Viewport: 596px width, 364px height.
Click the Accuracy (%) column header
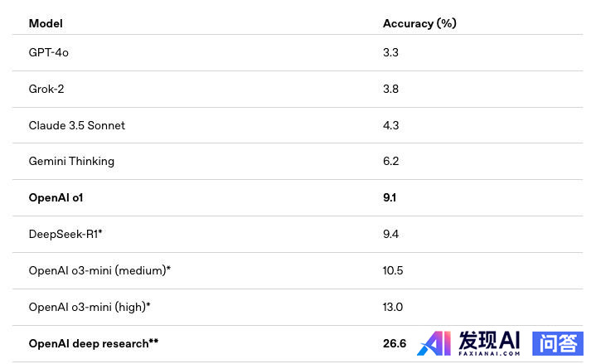coord(419,23)
